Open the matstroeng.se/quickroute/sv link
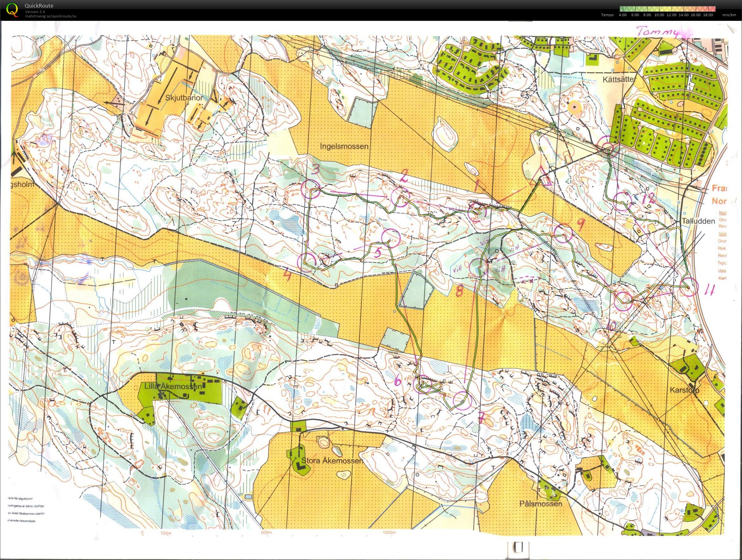The width and height of the screenshot is (742, 560). (x=51, y=16)
